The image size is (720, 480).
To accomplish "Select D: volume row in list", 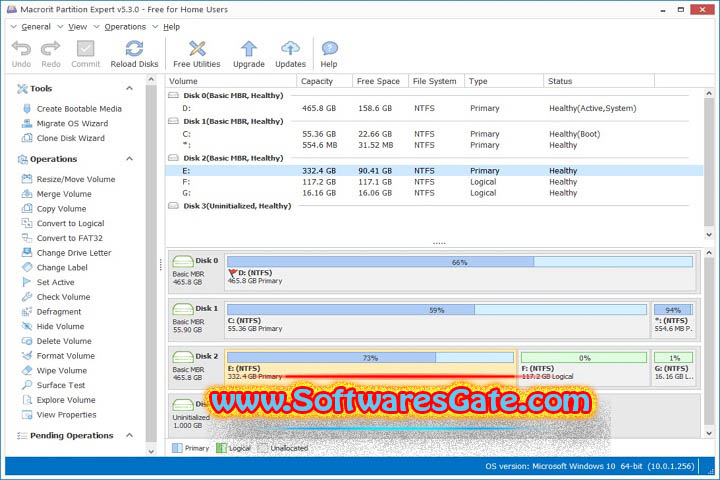I will pos(434,108).
